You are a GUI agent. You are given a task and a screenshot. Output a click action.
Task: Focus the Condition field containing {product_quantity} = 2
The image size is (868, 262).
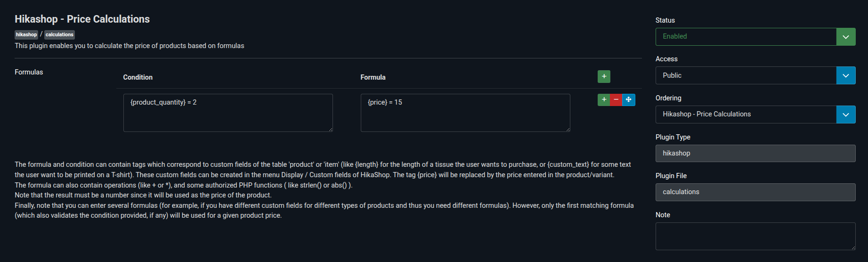pos(228,113)
